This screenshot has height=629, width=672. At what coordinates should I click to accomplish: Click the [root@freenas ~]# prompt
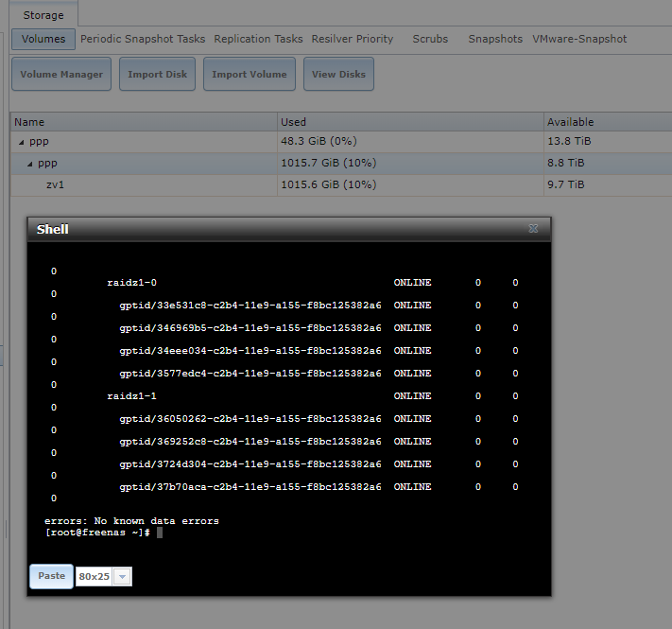97,533
